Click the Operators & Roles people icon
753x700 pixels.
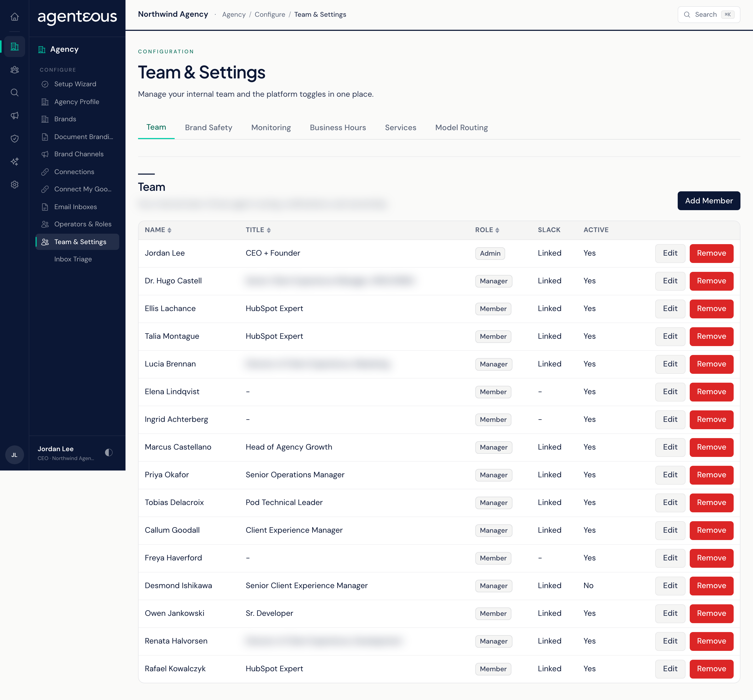45,224
